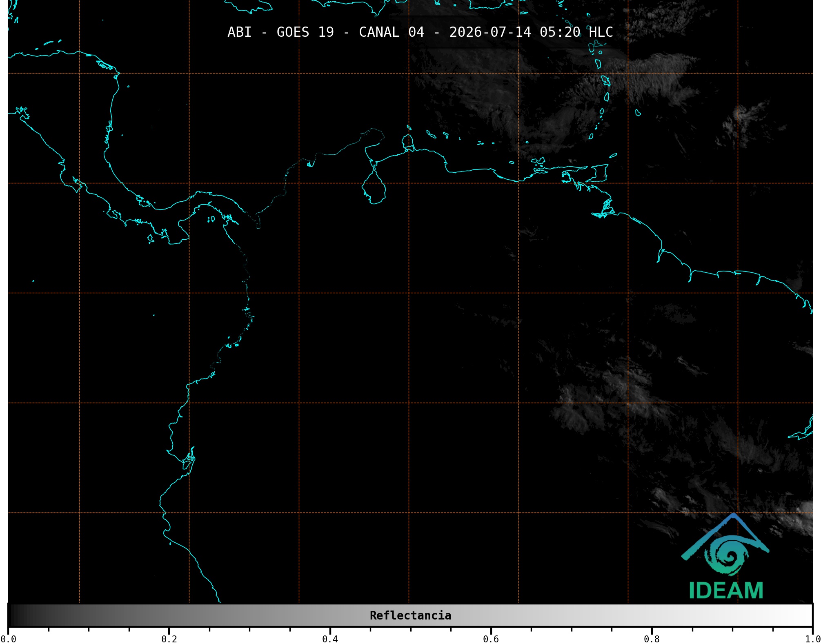The width and height of the screenshot is (821, 644).
Task: Click the 'IDEAM' wordmark text
Action: [726, 591]
